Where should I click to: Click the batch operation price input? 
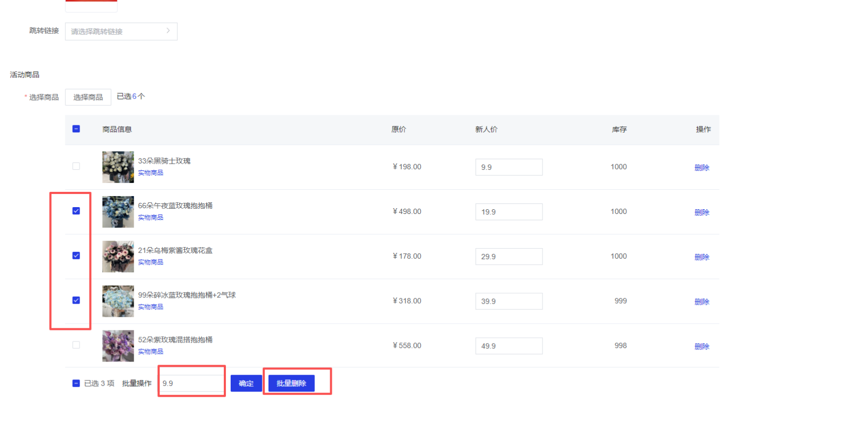(192, 383)
